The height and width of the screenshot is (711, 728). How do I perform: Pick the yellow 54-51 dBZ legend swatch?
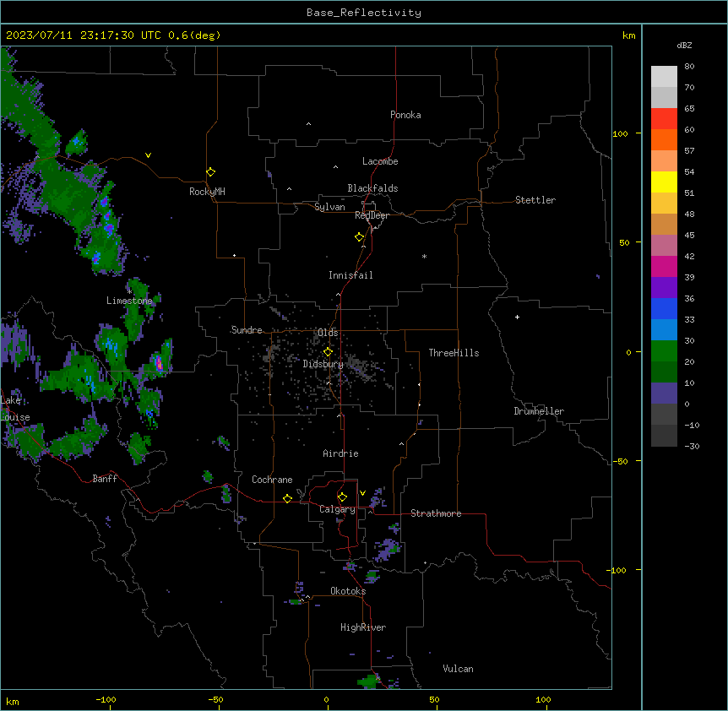point(664,182)
